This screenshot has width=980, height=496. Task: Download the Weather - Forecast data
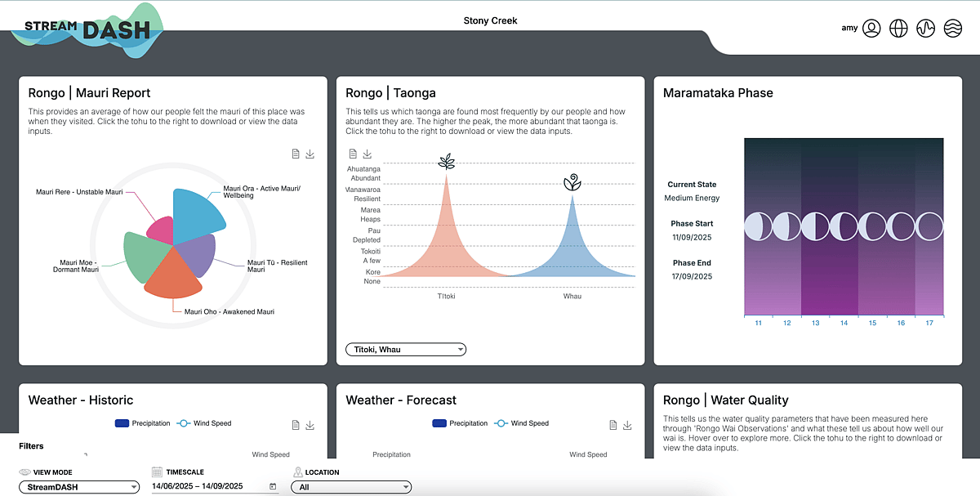628,425
